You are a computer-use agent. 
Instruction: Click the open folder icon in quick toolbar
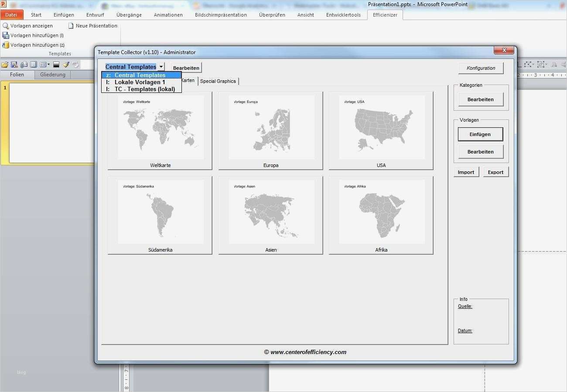[5, 65]
